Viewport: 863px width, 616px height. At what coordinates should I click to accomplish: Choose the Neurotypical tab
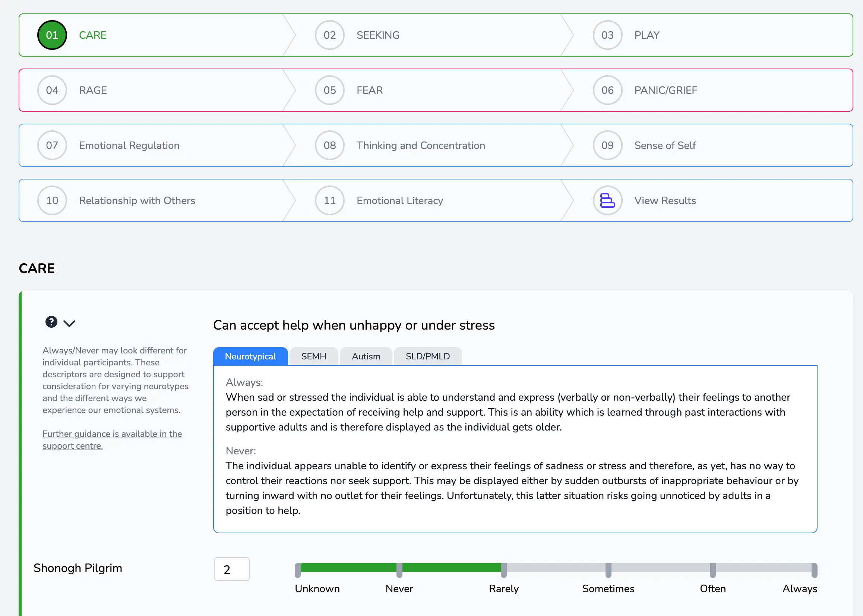point(250,356)
